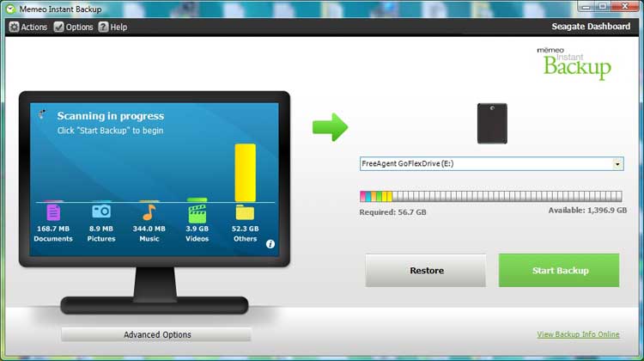Click the tall yellow Others size bar

(x=246, y=173)
